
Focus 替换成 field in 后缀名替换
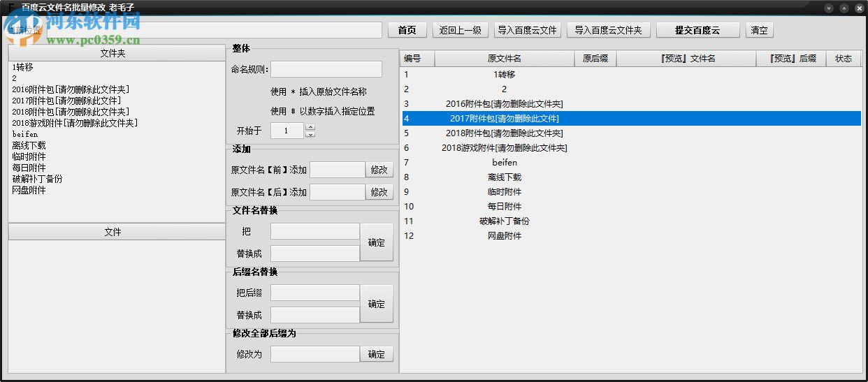tap(315, 315)
